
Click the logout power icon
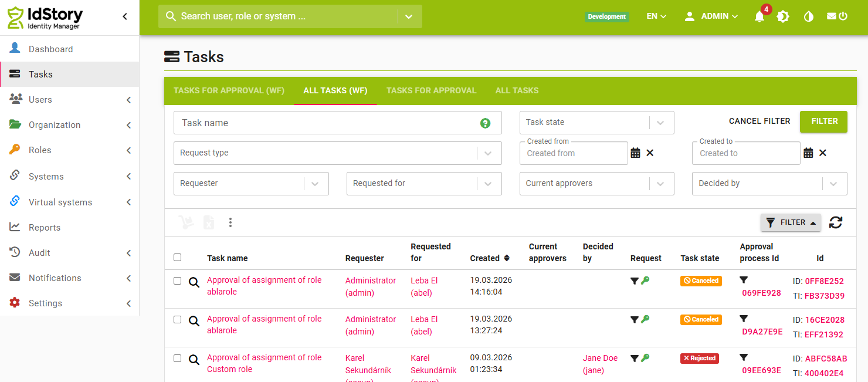[843, 16]
